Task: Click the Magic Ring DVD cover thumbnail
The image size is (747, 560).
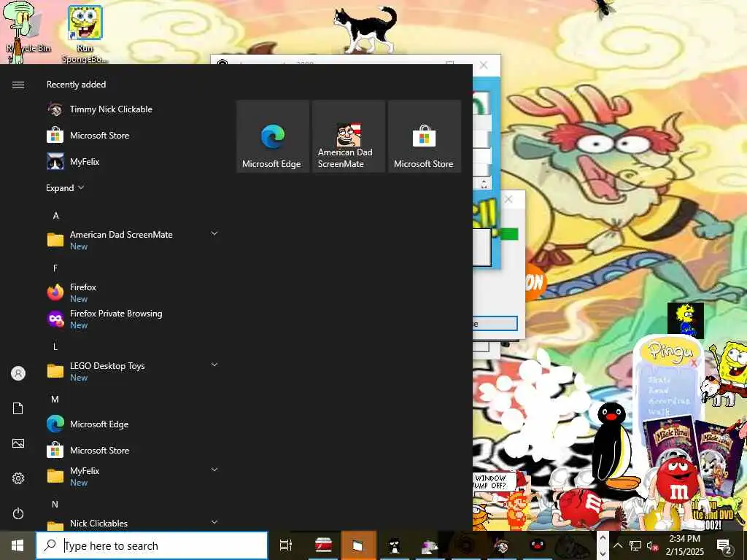Action: tap(671, 440)
